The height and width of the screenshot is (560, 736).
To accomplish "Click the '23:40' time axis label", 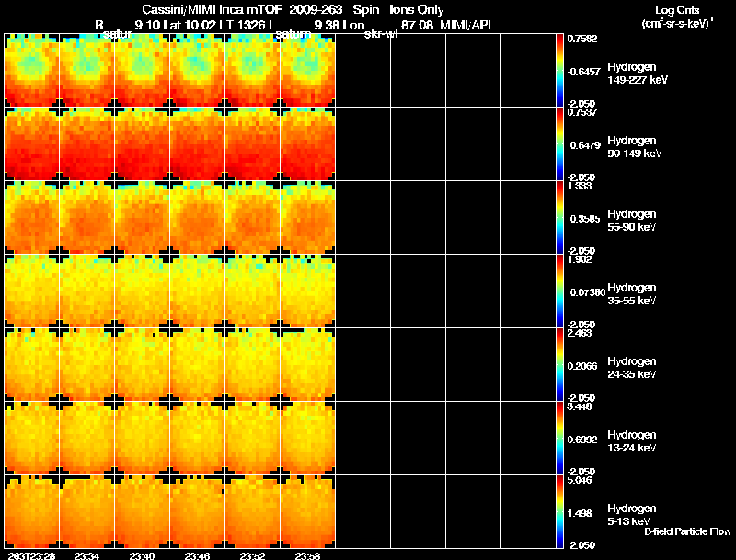I will coord(143,555).
